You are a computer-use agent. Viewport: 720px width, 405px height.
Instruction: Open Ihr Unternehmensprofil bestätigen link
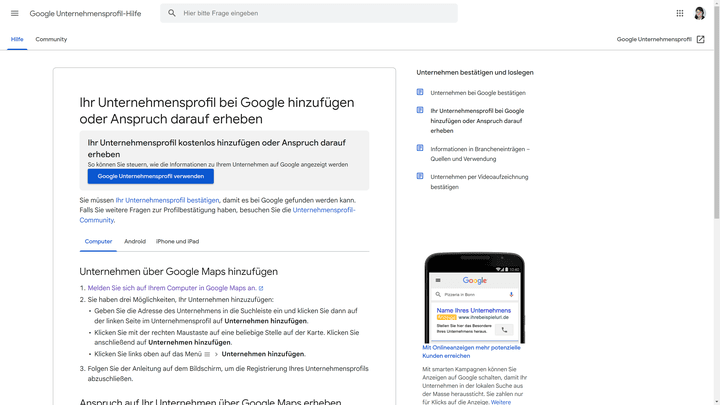(167, 200)
